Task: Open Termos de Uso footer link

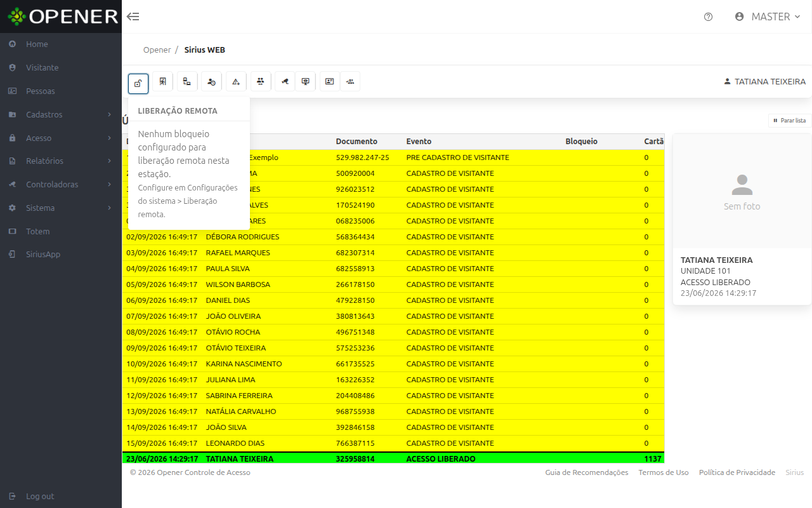Action: (664, 472)
